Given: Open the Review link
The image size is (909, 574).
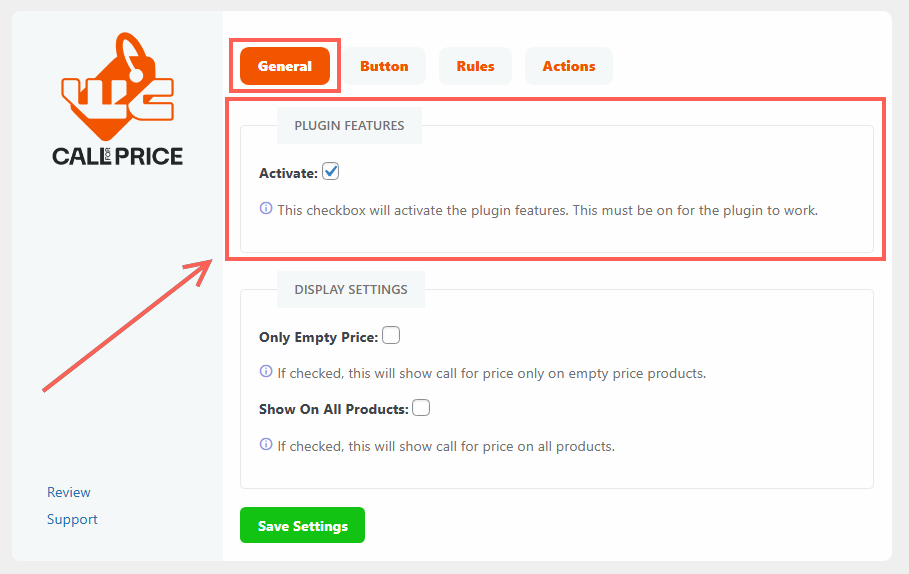Looking at the screenshot, I should pos(68,492).
